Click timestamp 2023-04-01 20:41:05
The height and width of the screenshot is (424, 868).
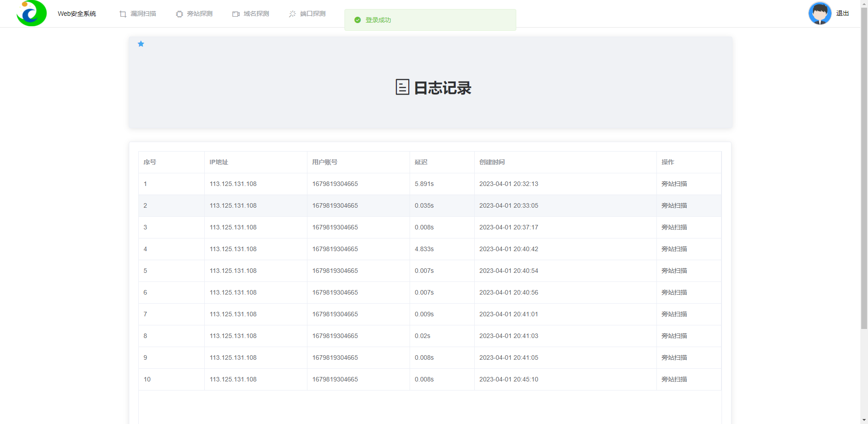(x=509, y=357)
